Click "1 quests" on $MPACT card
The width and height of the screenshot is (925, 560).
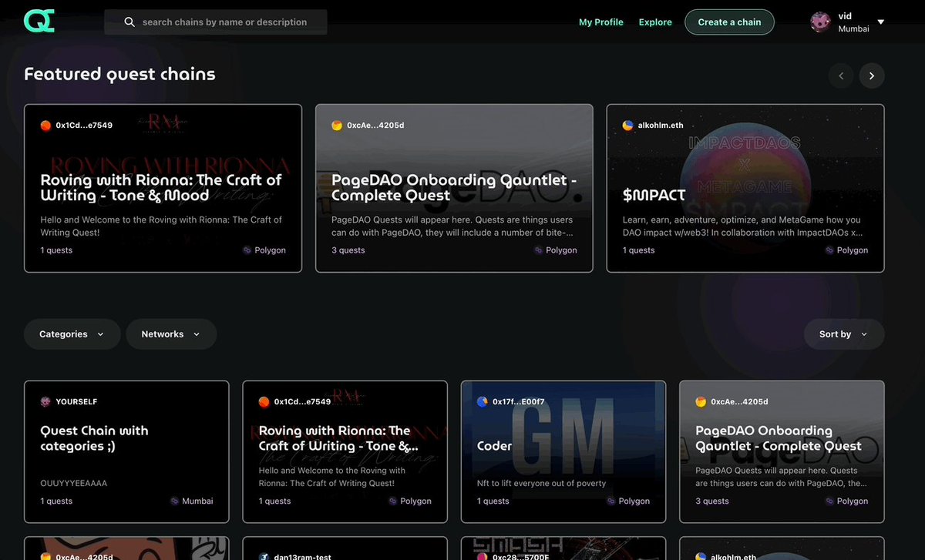point(639,250)
